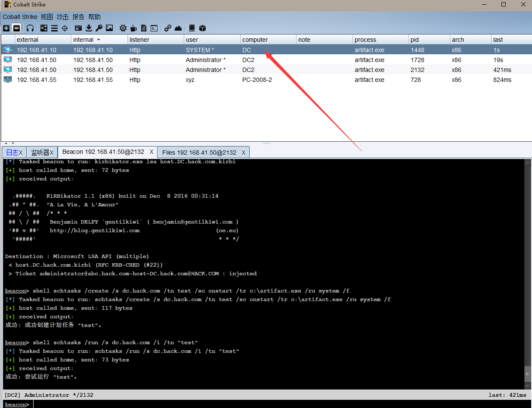
Task: Switch to target table crosshair icon
Action: click(65, 28)
